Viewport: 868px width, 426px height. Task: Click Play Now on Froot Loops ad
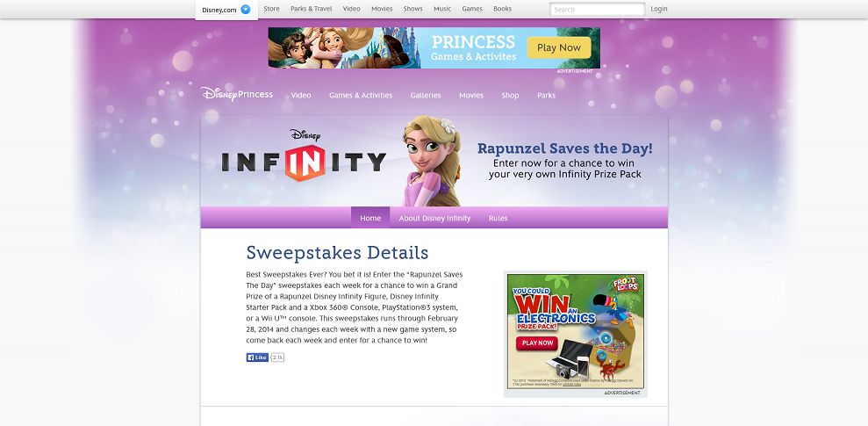click(x=537, y=343)
